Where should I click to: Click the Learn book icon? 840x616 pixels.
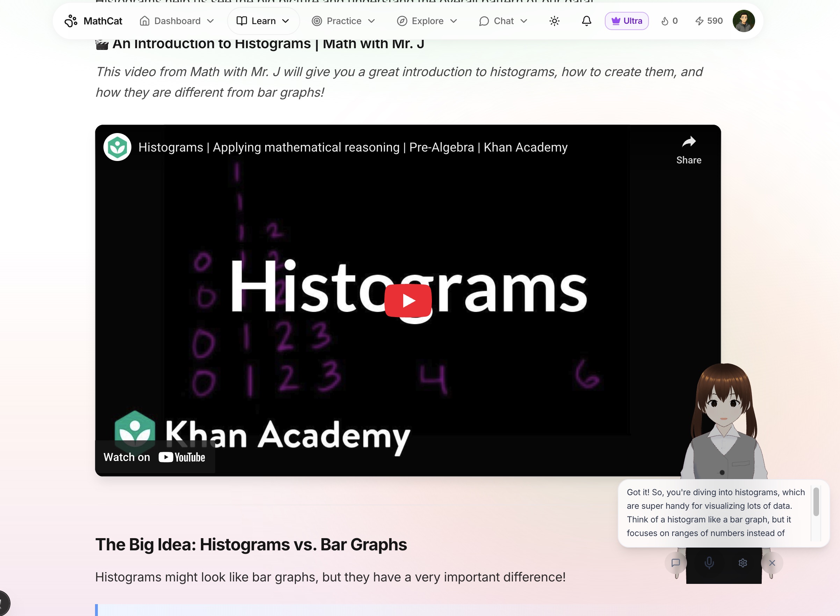tap(242, 21)
